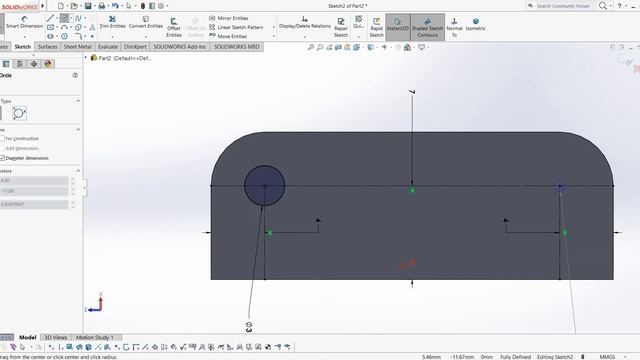Click the Rapid Sketch tool
The height and width of the screenshot is (360, 640).
376,27
